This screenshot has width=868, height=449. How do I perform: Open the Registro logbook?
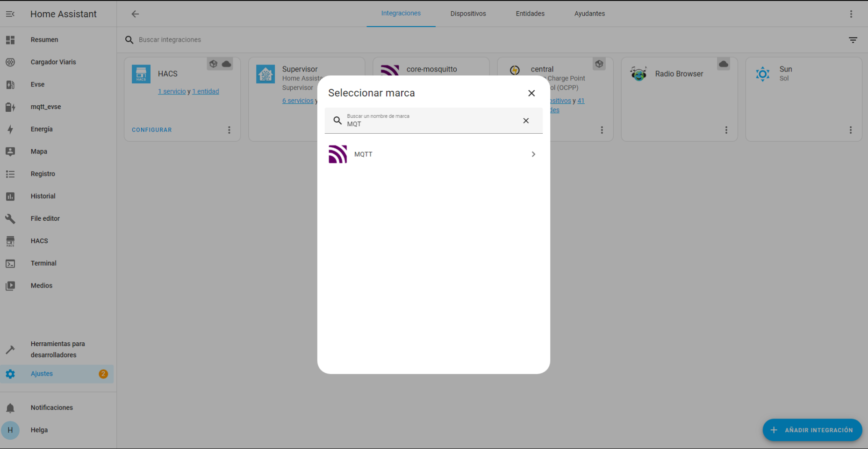coord(57,174)
